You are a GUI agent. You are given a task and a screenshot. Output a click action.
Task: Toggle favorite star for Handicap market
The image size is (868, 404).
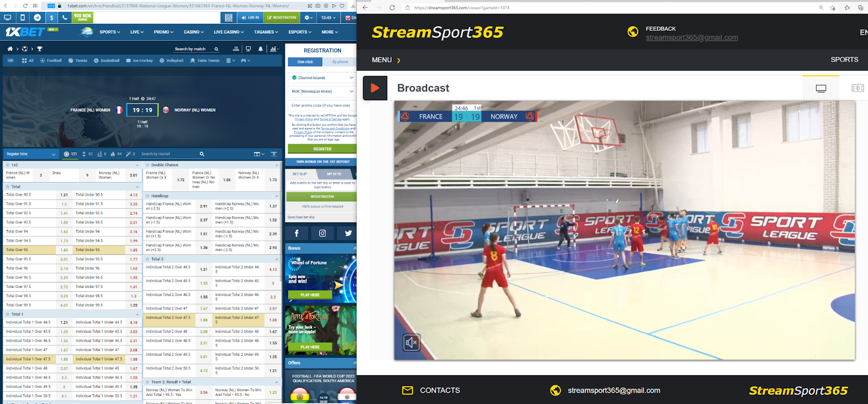pos(148,196)
